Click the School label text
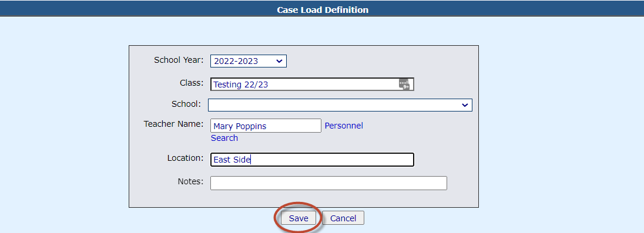The width and height of the screenshot is (644, 233). [x=186, y=104]
